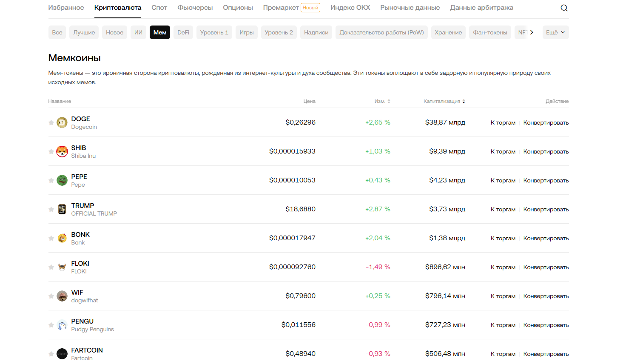The height and width of the screenshot is (364, 623).
Task: Open the Данные арбитража tab
Action: (x=481, y=8)
